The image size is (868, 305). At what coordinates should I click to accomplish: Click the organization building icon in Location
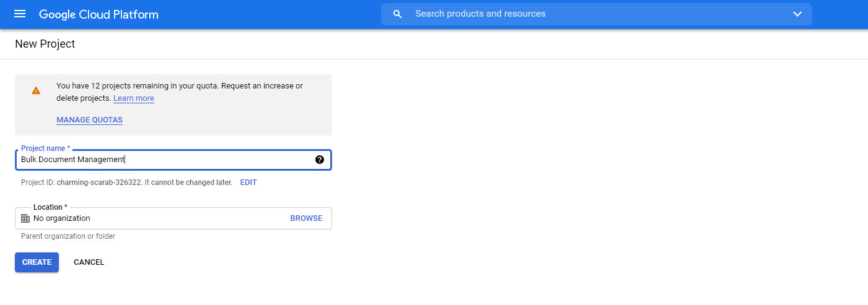click(x=25, y=218)
